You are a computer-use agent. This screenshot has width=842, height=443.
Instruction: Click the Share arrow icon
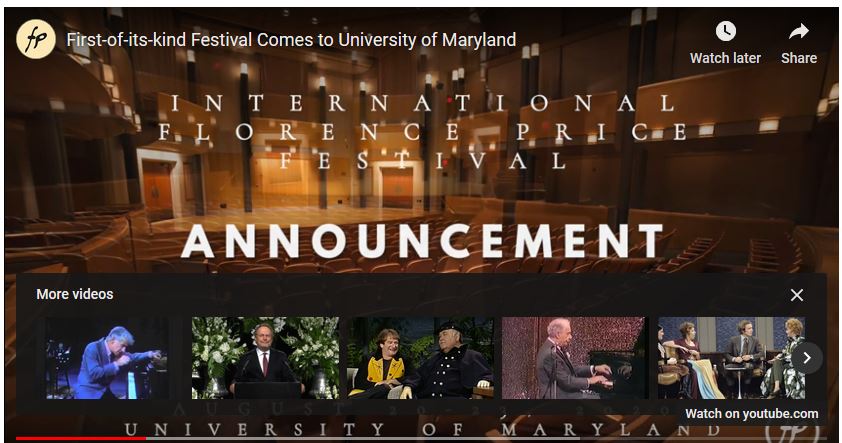(799, 32)
